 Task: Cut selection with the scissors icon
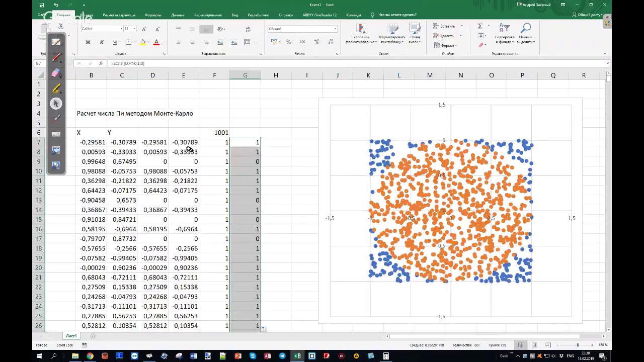[61, 26]
